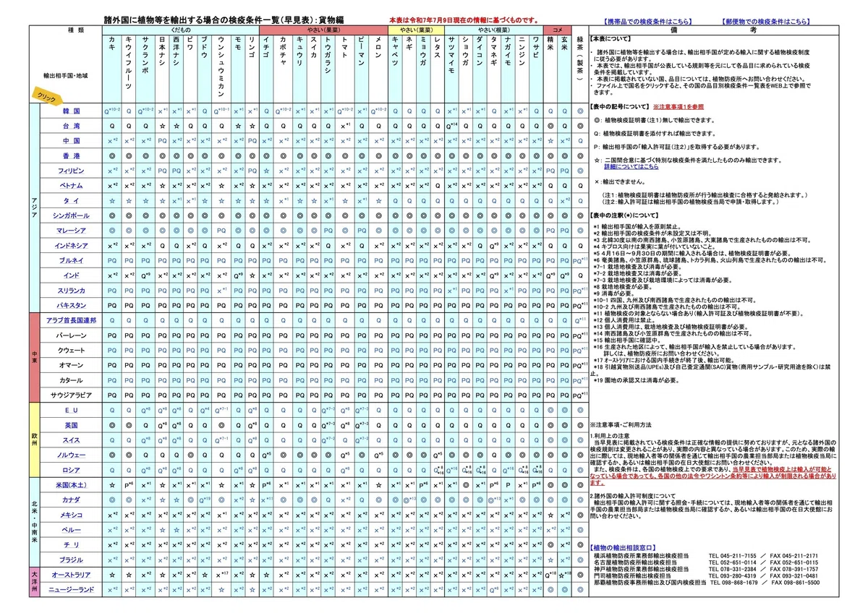868x613 pixels.
Task: Open the メキシコ country link
Action: [x=71, y=515]
